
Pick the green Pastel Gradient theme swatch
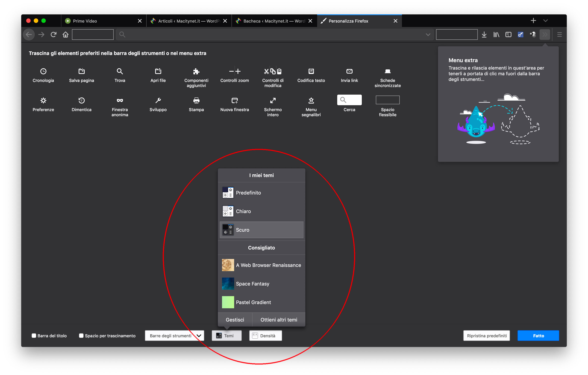point(228,302)
